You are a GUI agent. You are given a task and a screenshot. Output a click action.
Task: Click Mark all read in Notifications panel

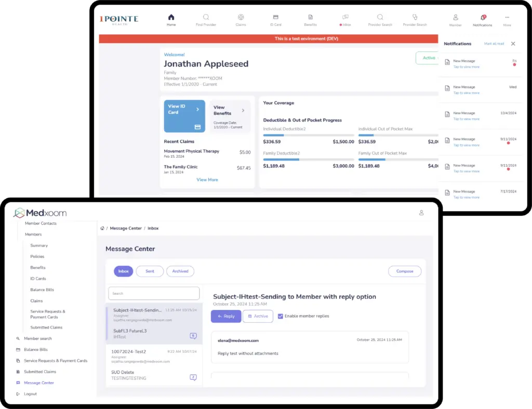[x=493, y=44]
